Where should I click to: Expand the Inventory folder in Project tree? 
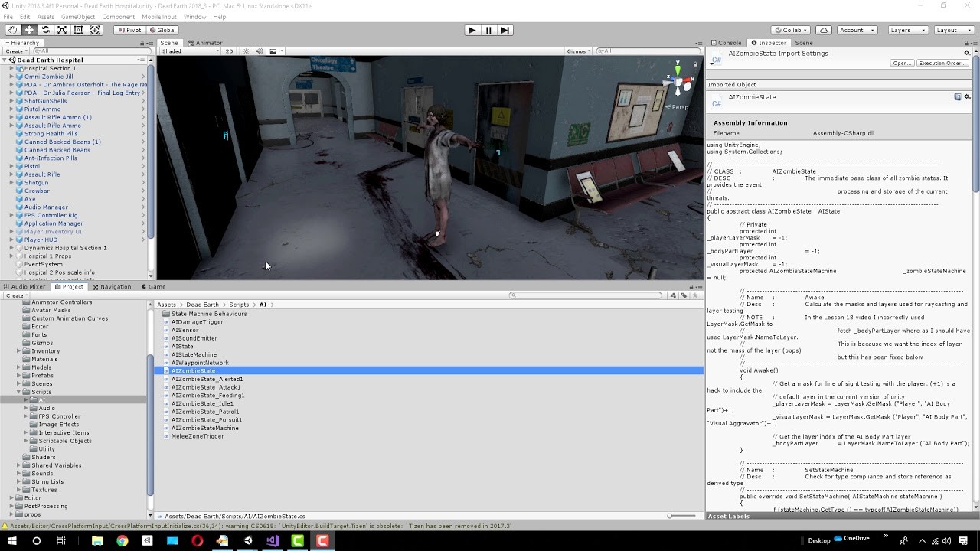(19, 351)
